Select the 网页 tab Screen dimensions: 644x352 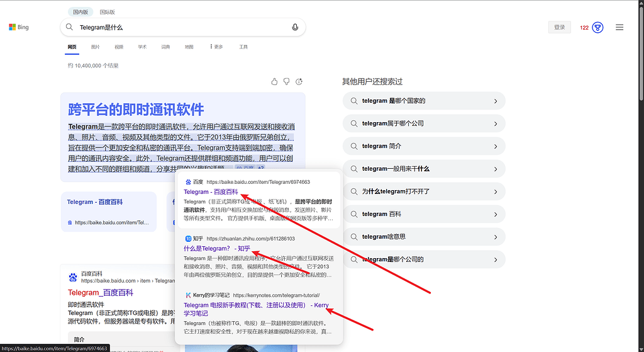click(x=72, y=47)
